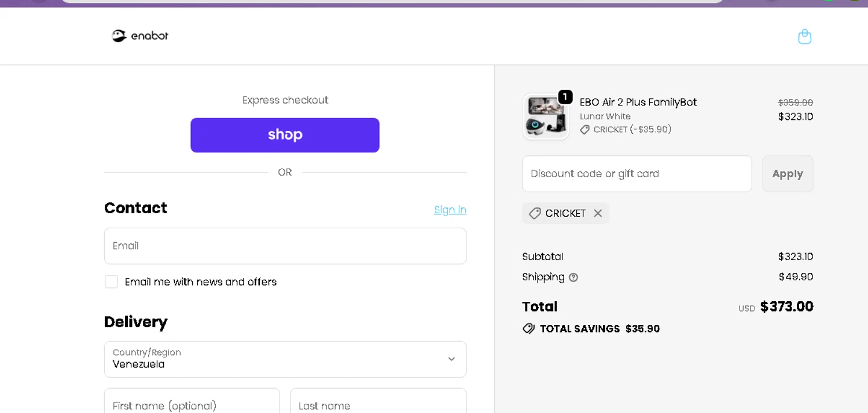Click the TOTAL SAVINGS $35.90 text
The height and width of the screenshot is (413, 868).
coord(599,328)
